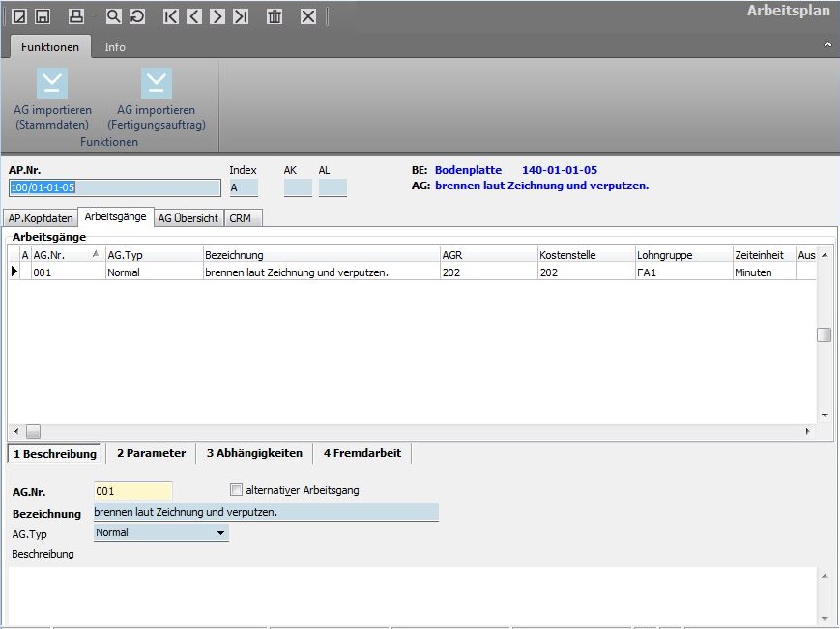Import AG from Stammdaten
The height and width of the screenshot is (629, 840).
pos(52,99)
